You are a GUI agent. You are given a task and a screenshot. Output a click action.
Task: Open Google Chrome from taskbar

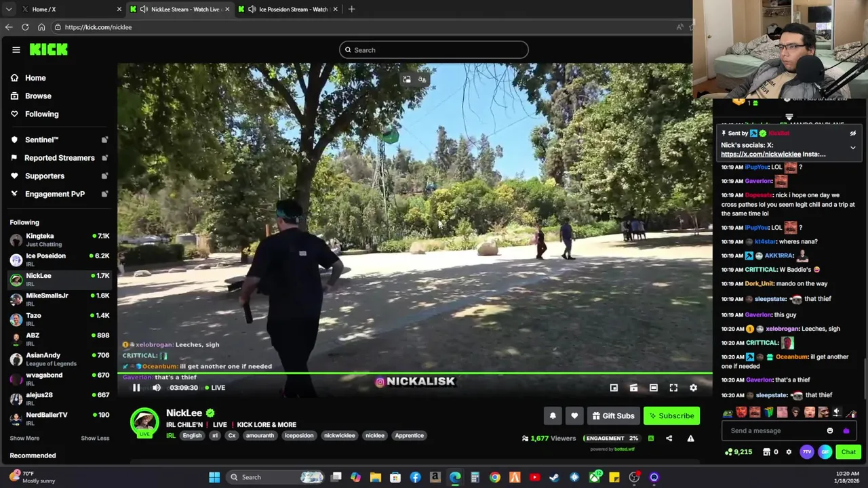pyautogui.click(x=495, y=477)
